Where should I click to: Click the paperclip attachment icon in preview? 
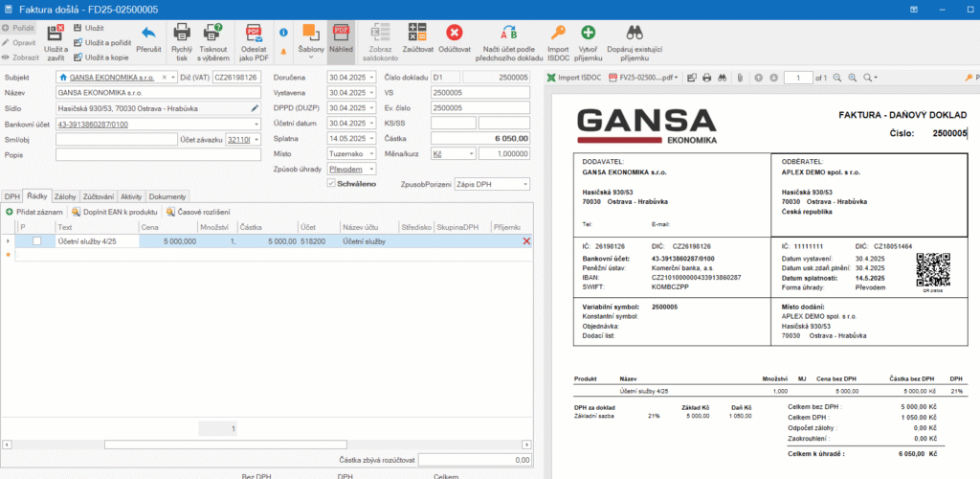(738, 78)
